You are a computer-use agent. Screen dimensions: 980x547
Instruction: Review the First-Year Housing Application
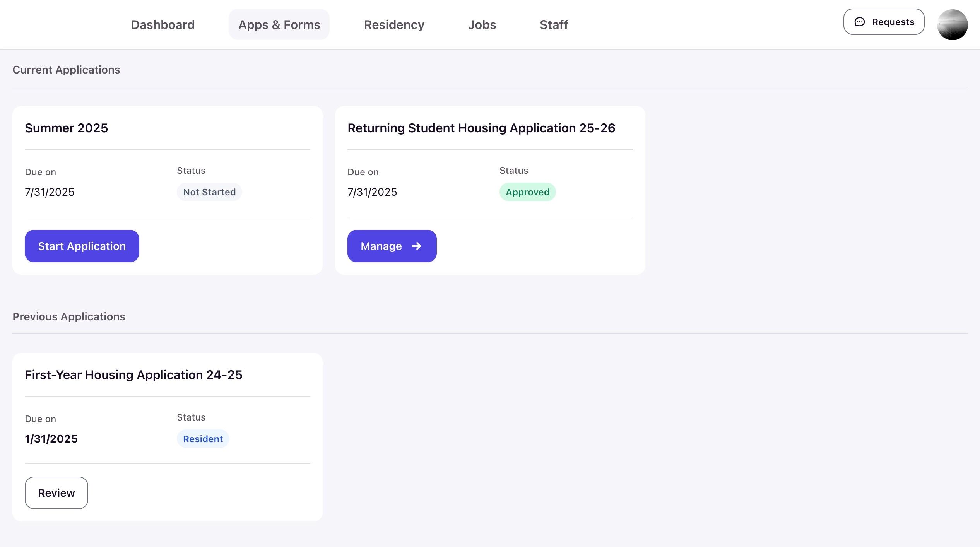click(x=56, y=493)
